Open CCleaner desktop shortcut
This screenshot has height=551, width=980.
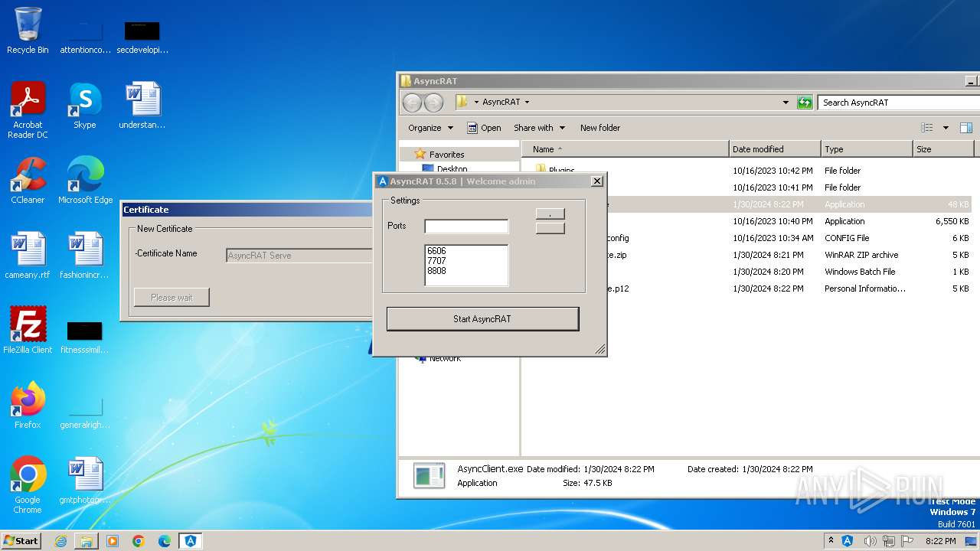pos(28,181)
